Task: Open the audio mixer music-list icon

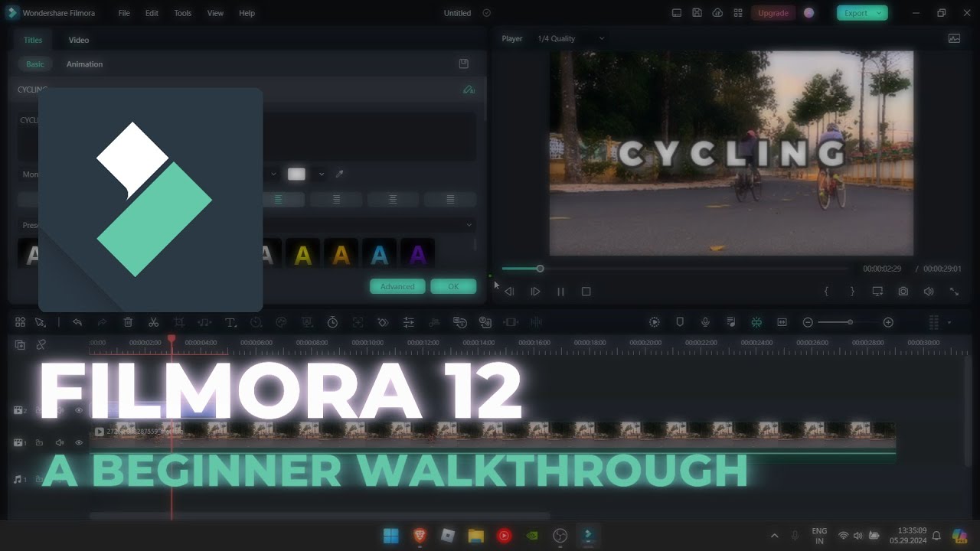Action: tap(731, 323)
